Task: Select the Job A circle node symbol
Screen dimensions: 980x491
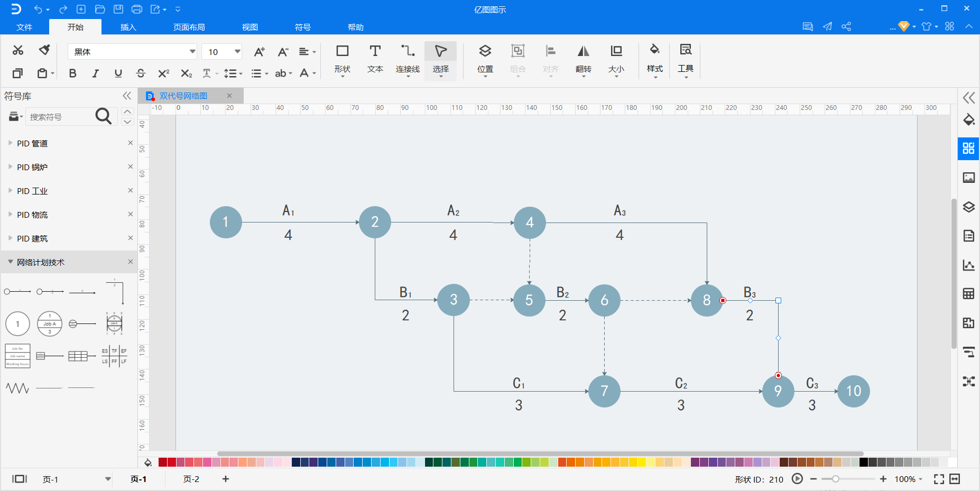Action: (50, 323)
